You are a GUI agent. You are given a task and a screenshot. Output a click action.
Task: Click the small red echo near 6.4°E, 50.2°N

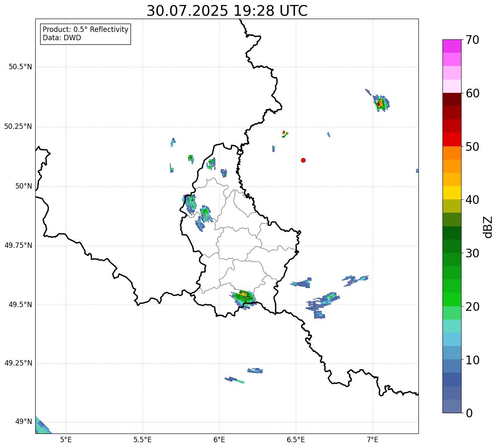[284, 133]
